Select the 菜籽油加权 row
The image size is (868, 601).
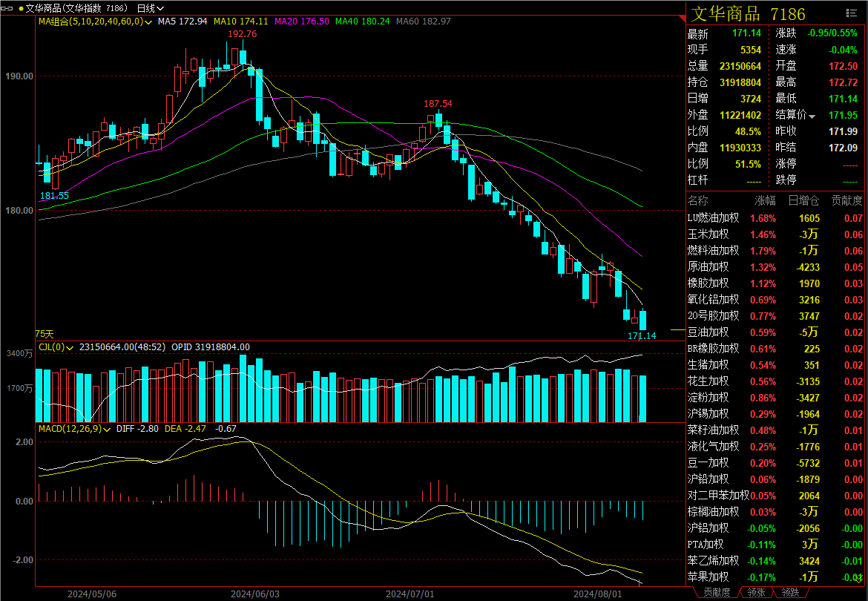tap(775, 430)
